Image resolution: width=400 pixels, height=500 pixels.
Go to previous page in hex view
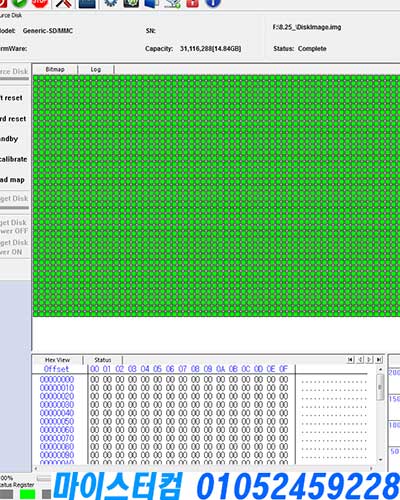coord(360,359)
